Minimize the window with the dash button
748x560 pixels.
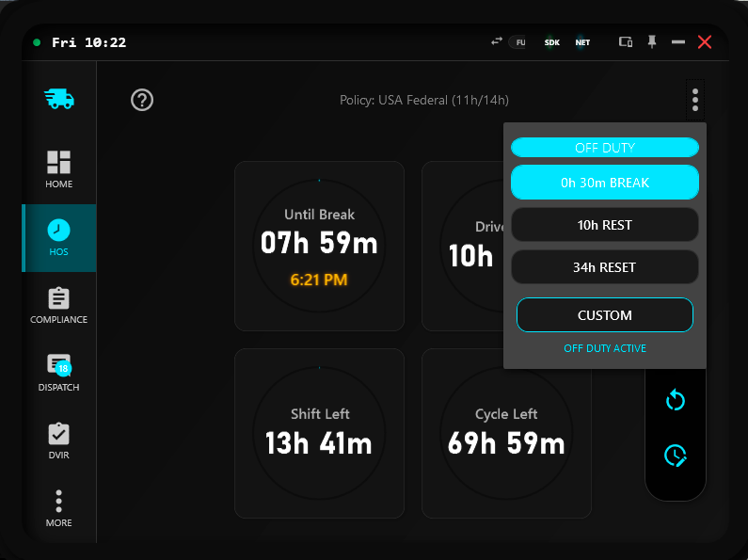(x=677, y=42)
